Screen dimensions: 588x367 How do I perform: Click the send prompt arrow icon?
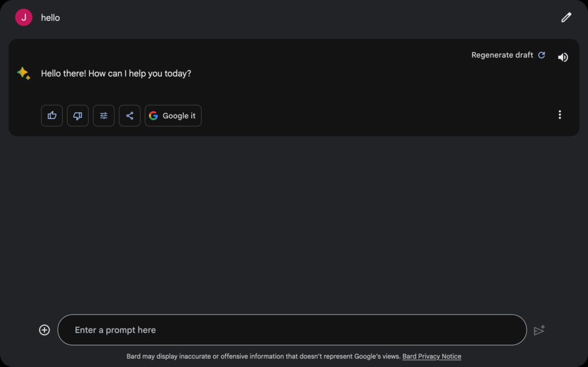[539, 330]
